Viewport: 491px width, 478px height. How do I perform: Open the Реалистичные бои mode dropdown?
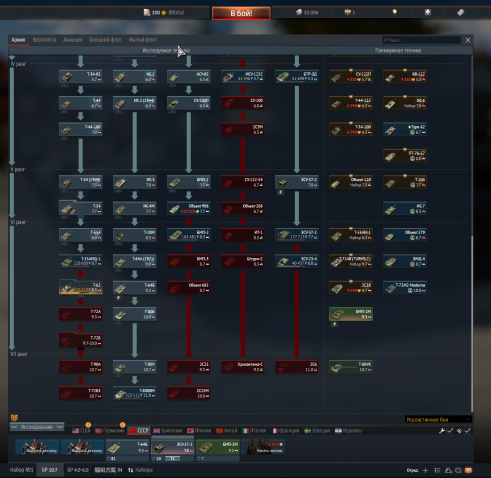point(438,419)
